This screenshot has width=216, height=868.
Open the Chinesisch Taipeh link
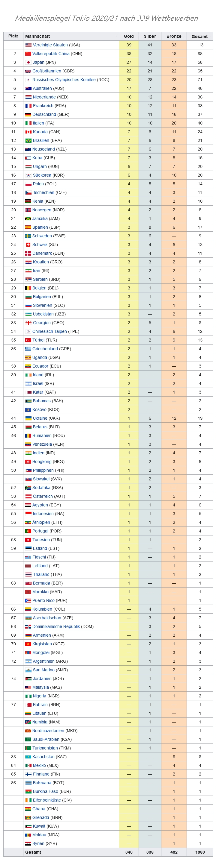pyautogui.click(x=49, y=332)
